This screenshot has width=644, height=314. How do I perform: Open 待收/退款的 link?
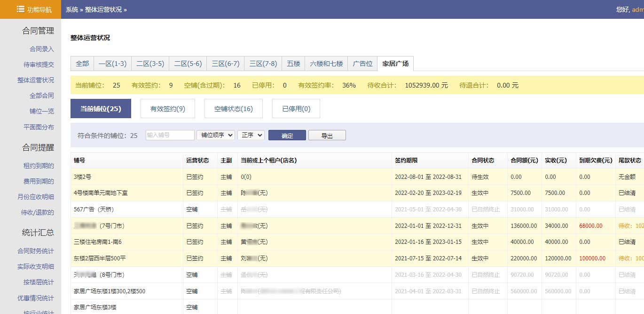click(38, 212)
